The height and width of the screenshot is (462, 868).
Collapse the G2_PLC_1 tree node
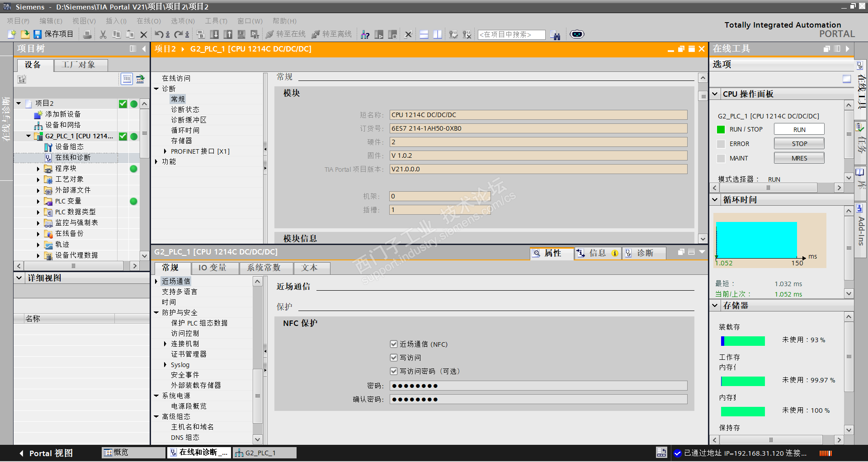[28, 136]
